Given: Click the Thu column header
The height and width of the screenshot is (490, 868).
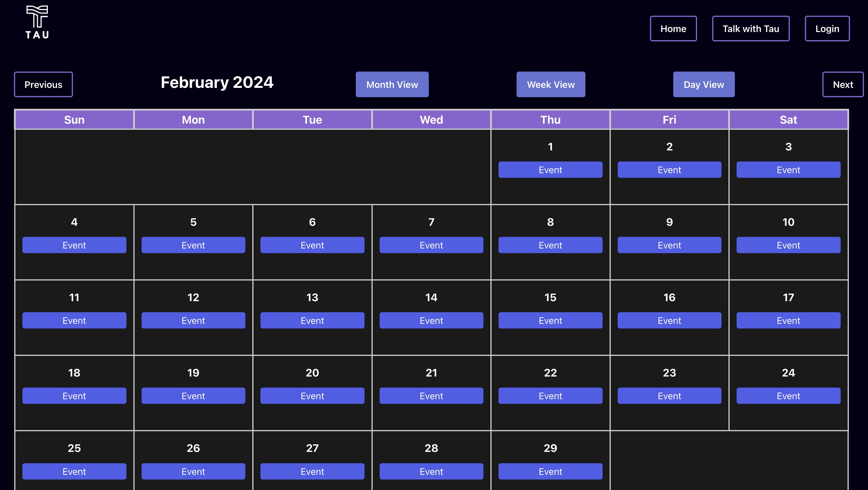Looking at the screenshot, I should (550, 120).
